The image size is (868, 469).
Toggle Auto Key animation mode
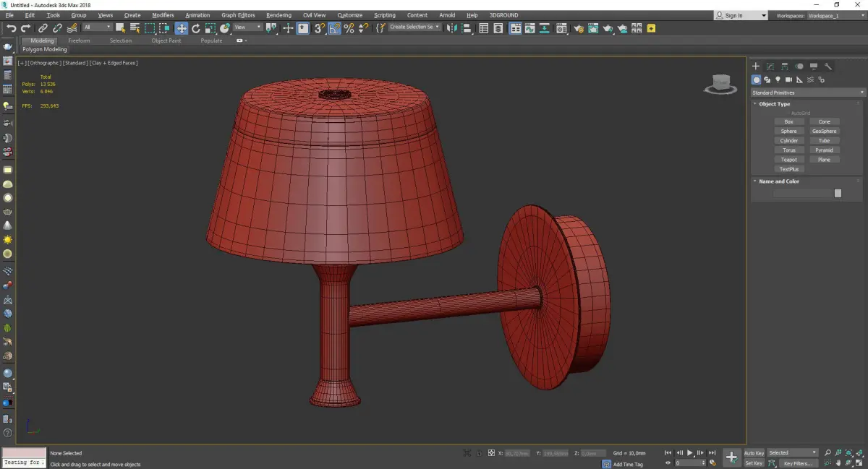(x=754, y=453)
